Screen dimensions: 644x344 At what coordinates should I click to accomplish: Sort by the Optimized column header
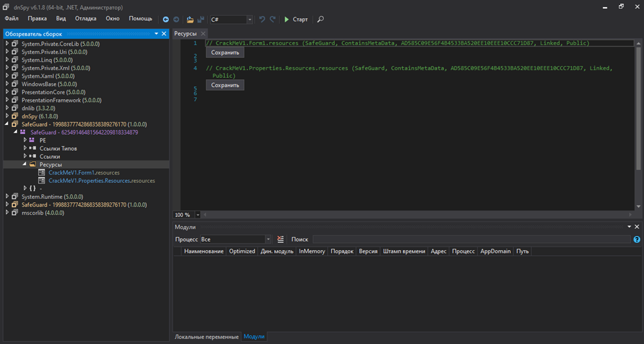coord(242,251)
